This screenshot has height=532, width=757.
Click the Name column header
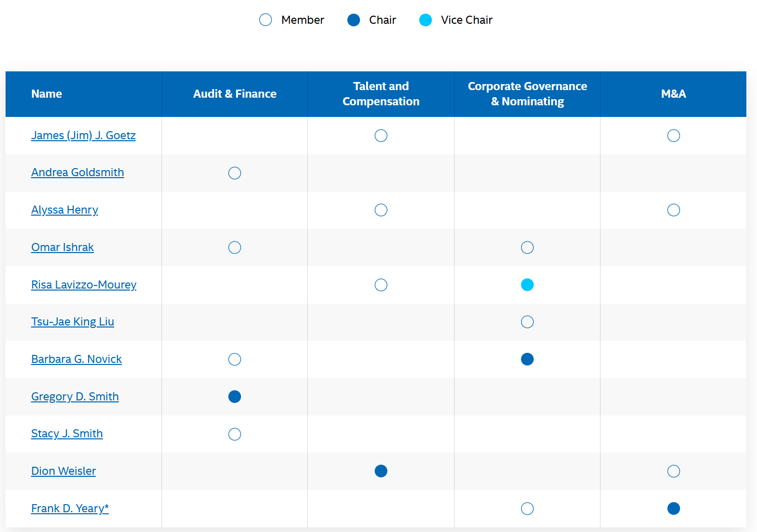click(47, 94)
